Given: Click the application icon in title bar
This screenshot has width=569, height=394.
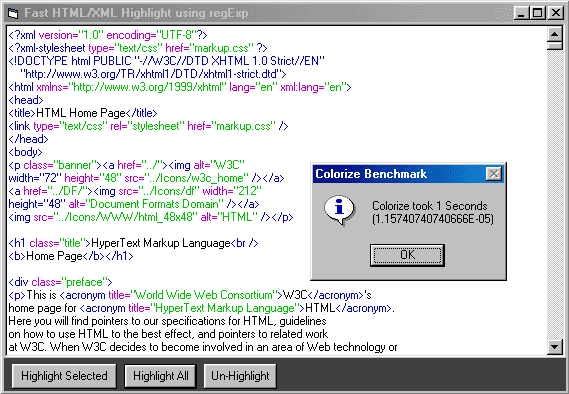Looking at the screenshot, I should coord(13,13).
